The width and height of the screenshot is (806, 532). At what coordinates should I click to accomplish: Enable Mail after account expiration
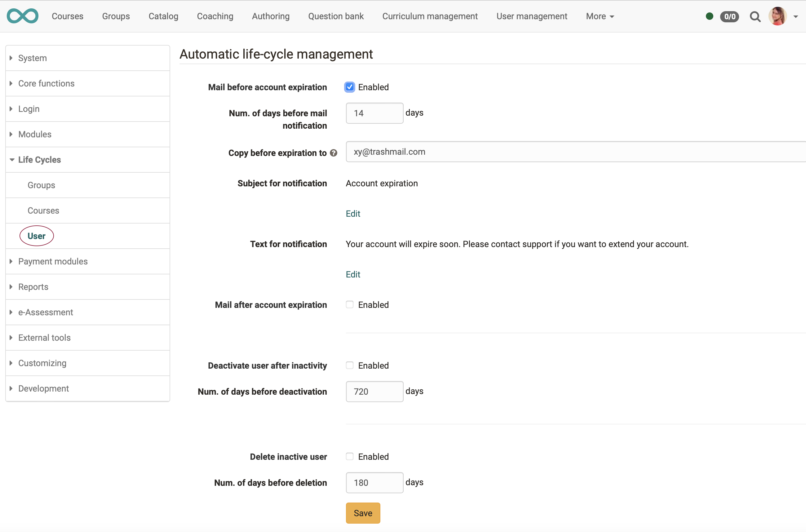349,304
